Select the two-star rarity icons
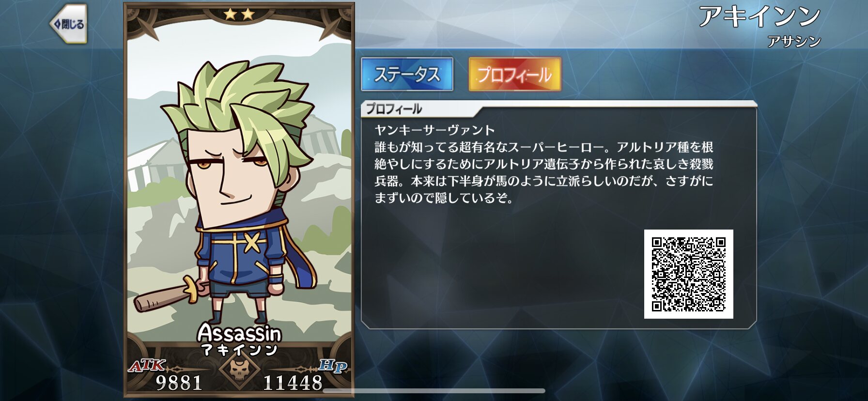 click(x=239, y=14)
